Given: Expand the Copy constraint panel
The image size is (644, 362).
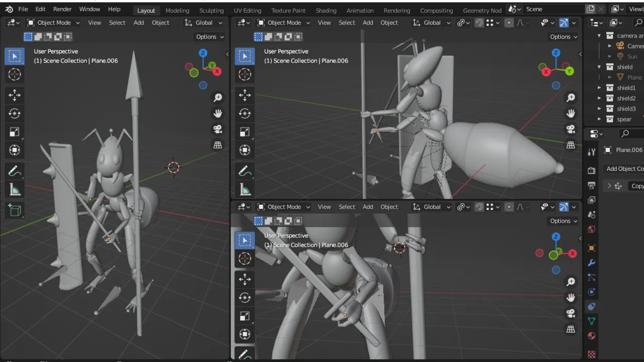Looking at the screenshot, I should click(x=609, y=186).
